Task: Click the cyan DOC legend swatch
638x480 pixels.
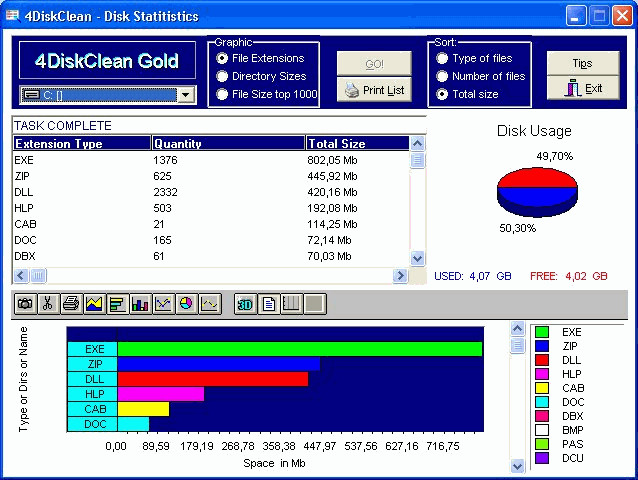Action: (542, 402)
